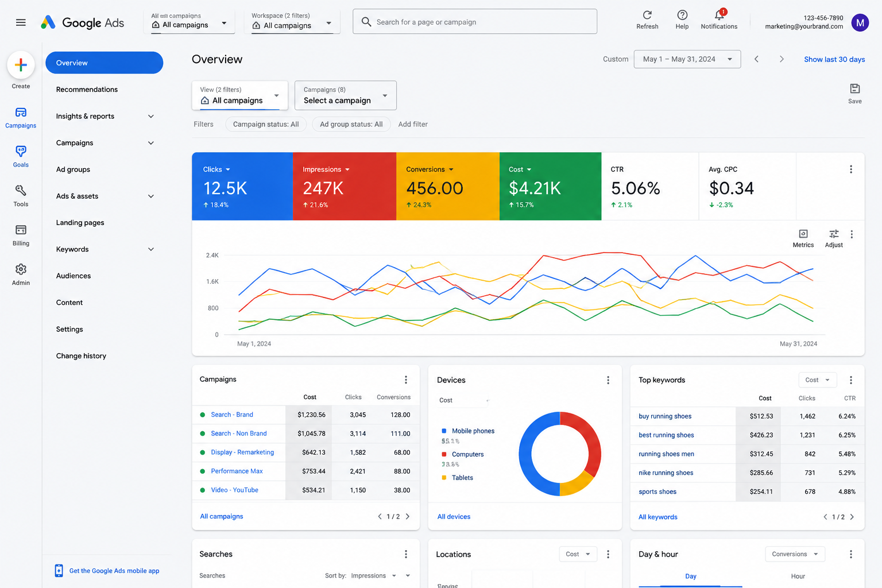882x588 pixels.
Task: Change the Impressions scorecard metric
Action: [x=326, y=169]
